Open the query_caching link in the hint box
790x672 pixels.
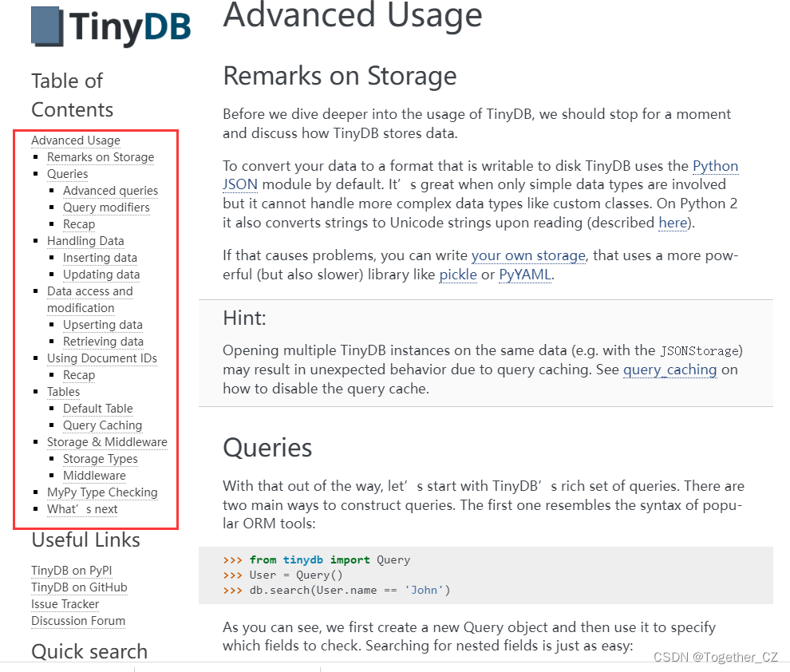pyautogui.click(x=670, y=370)
